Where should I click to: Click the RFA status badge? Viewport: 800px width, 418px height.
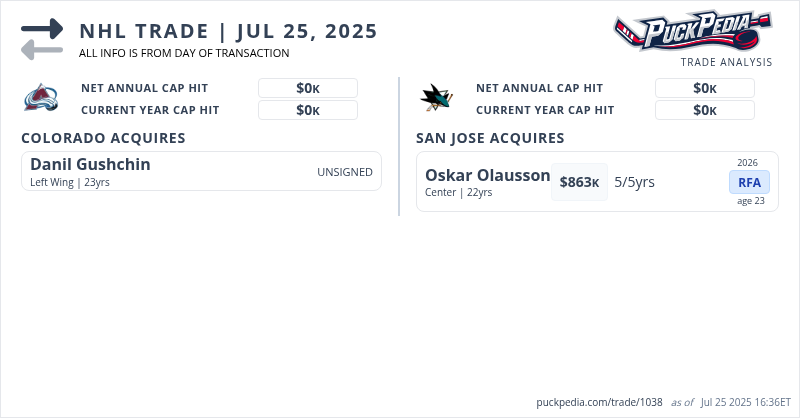click(x=749, y=182)
